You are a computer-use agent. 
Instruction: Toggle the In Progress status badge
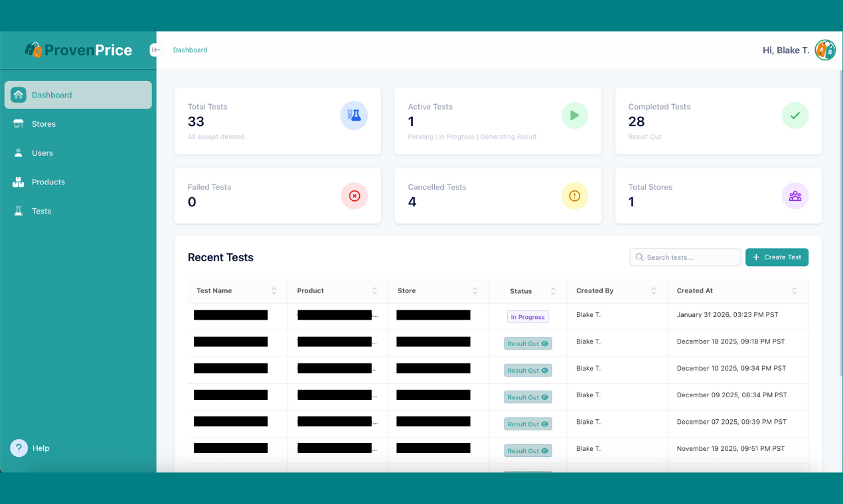527,316
